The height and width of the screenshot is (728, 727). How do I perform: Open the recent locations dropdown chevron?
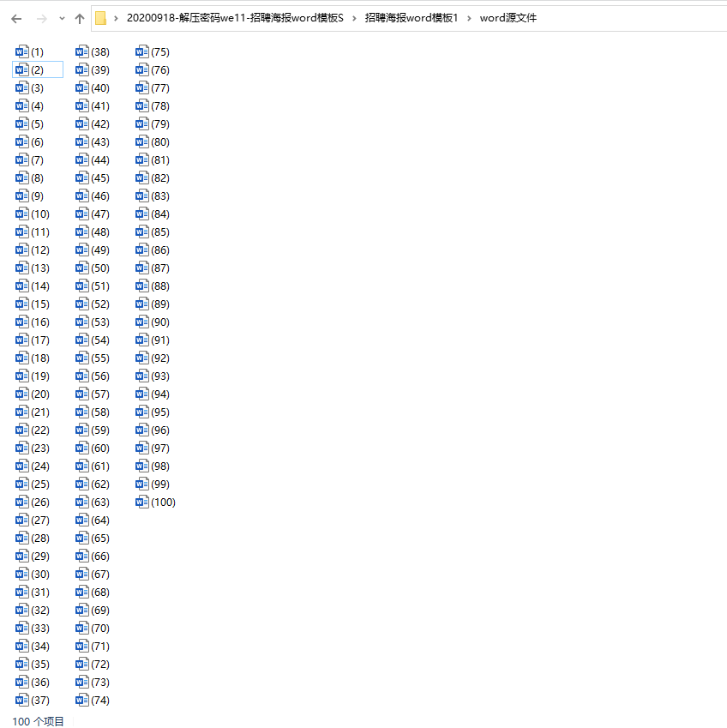point(63,19)
